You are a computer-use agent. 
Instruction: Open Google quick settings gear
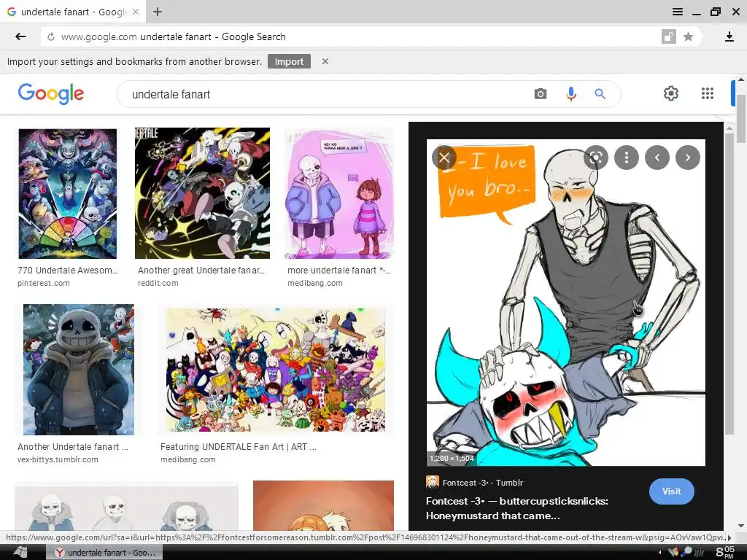pyautogui.click(x=671, y=93)
